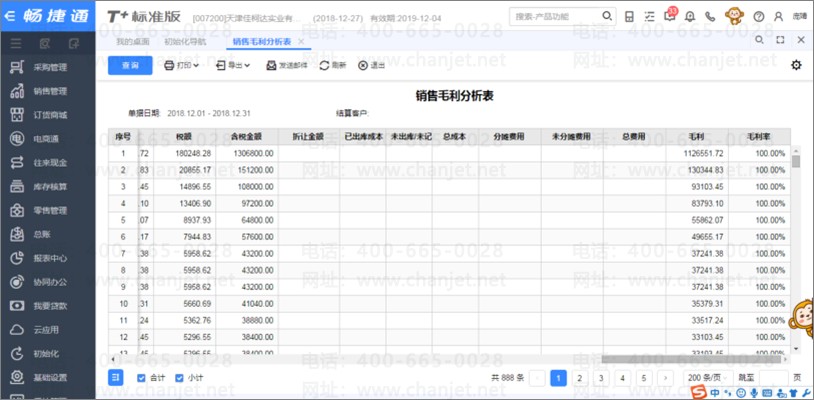The width and height of the screenshot is (814, 400).
Task: Click the blue 查询 button
Action: click(130, 65)
